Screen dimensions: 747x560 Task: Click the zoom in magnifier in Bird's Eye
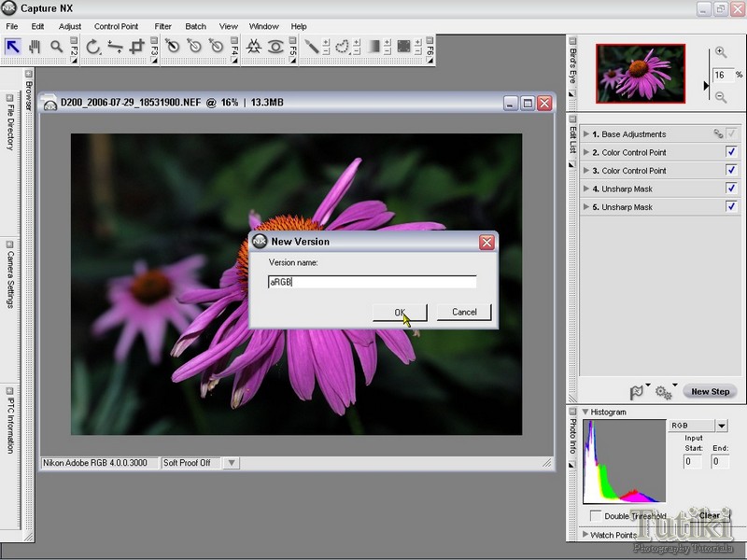(x=721, y=52)
